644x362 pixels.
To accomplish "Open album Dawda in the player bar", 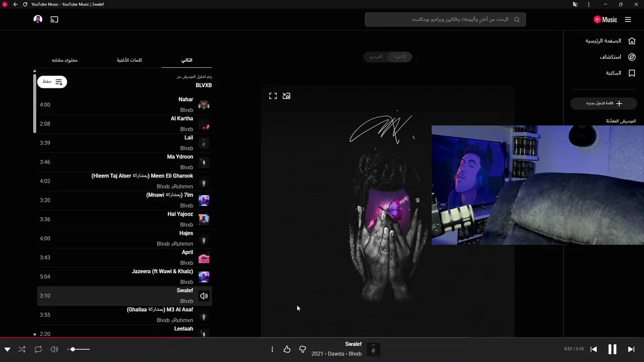I will pos(336,354).
